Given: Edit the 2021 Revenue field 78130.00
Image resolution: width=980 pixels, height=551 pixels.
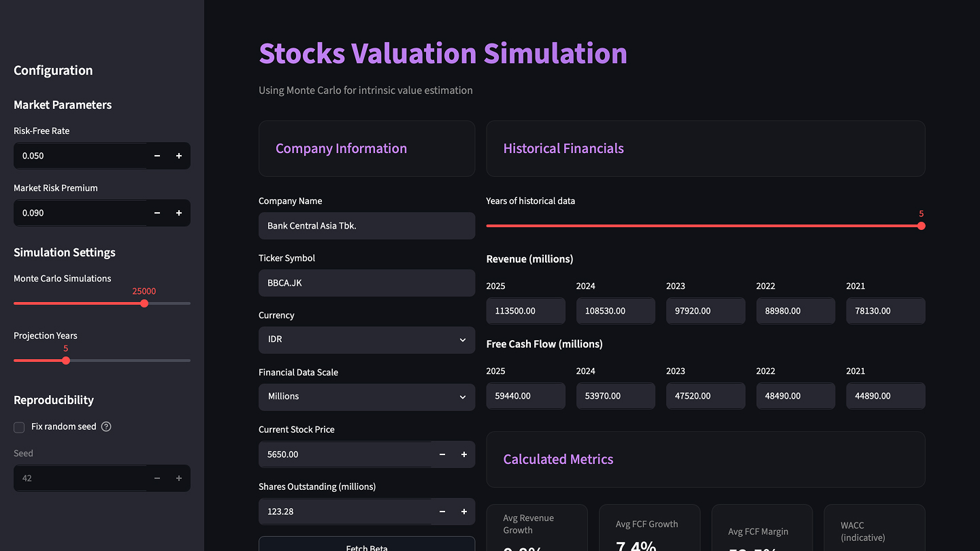Looking at the screenshot, I should 885,311.
